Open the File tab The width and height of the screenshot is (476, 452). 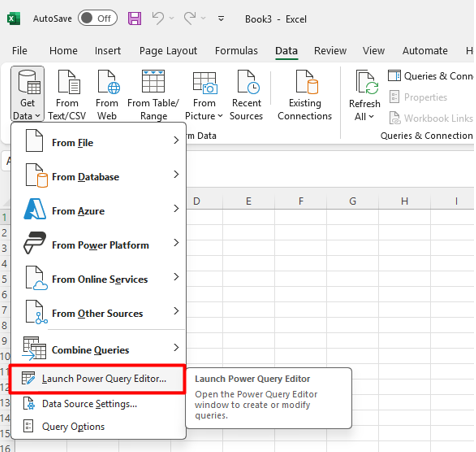20,50
